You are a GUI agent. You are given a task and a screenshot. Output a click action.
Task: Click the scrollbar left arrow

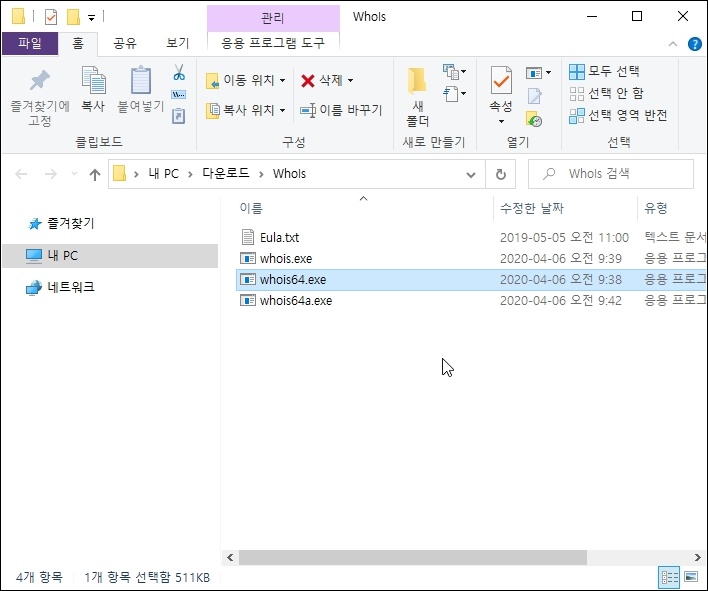tap(230, 558)
